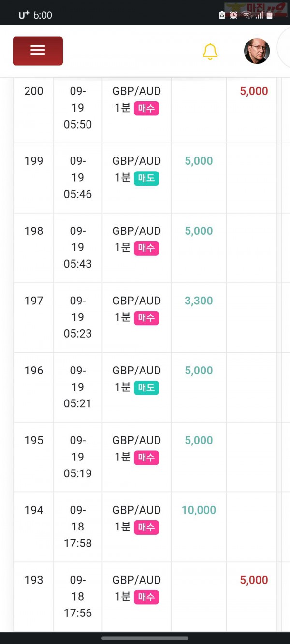This screenshot has height=644, width=290.
Task: Open the user profile avatar
Action: [x=257, y=51]
